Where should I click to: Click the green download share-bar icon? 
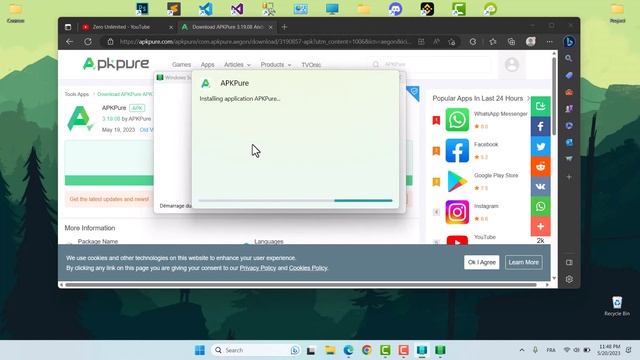coord(540,106)
